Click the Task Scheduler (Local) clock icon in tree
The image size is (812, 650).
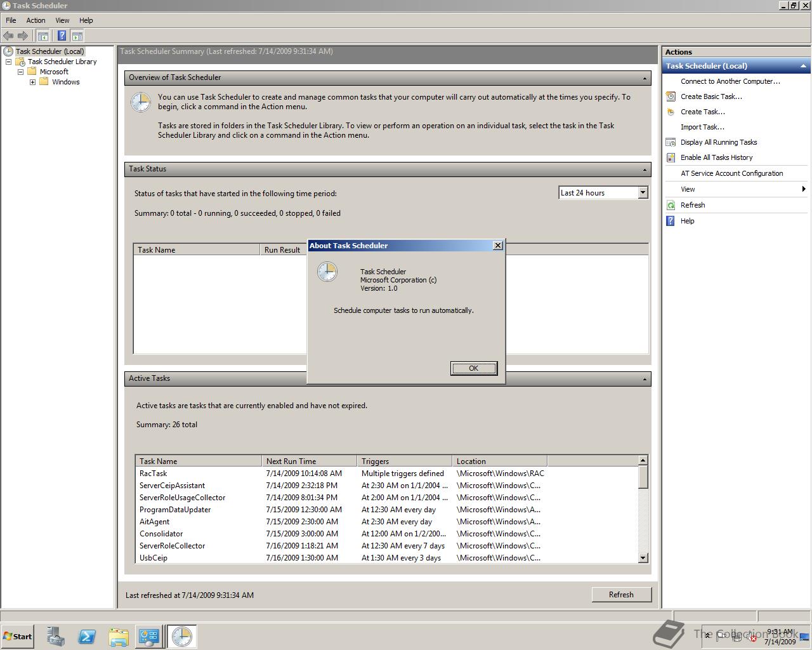[x=8, y=51]
